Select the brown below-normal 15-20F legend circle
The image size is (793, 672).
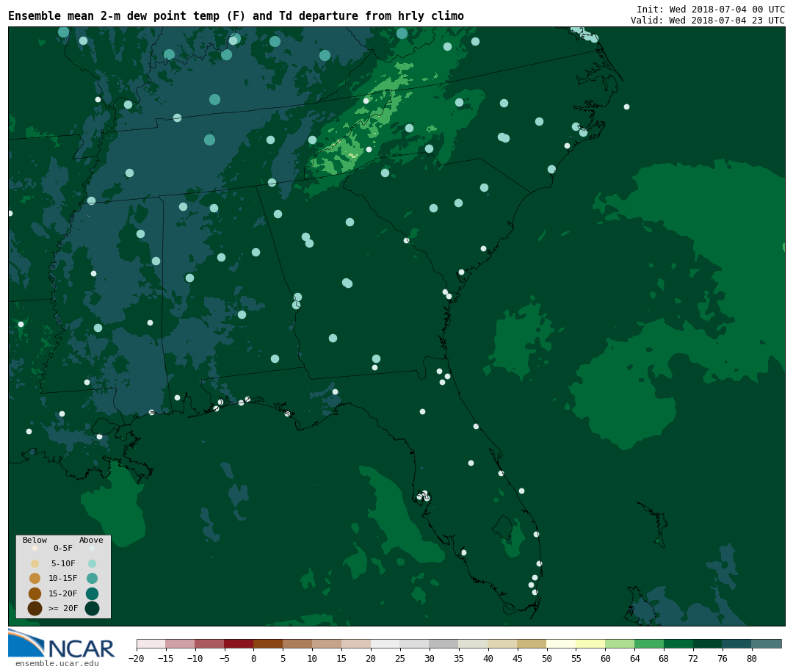coord(35,593)
